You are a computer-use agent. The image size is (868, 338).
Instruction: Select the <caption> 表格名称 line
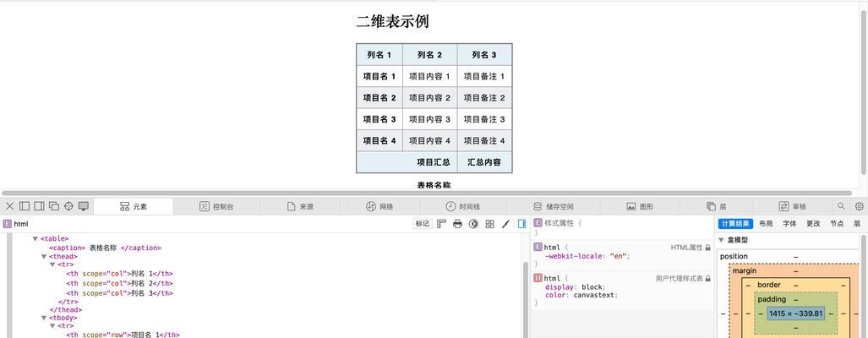(x=105, y=248)
